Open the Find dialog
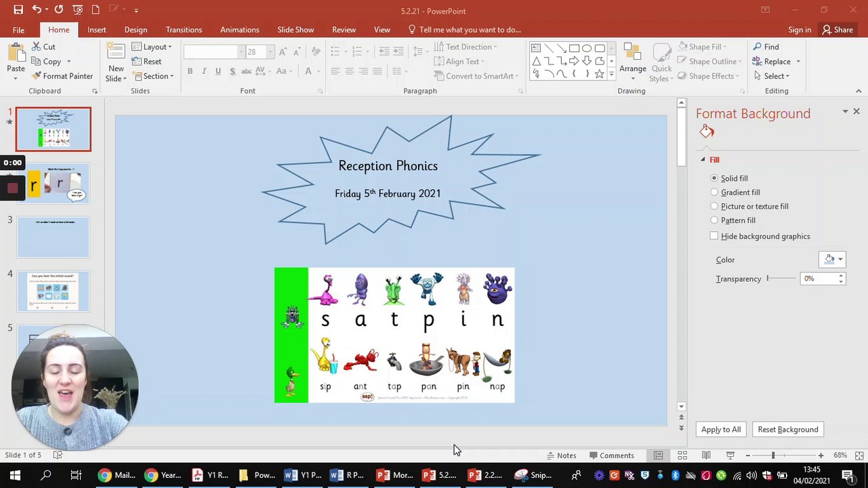The image size is (868, 488). tap(766, 47)
